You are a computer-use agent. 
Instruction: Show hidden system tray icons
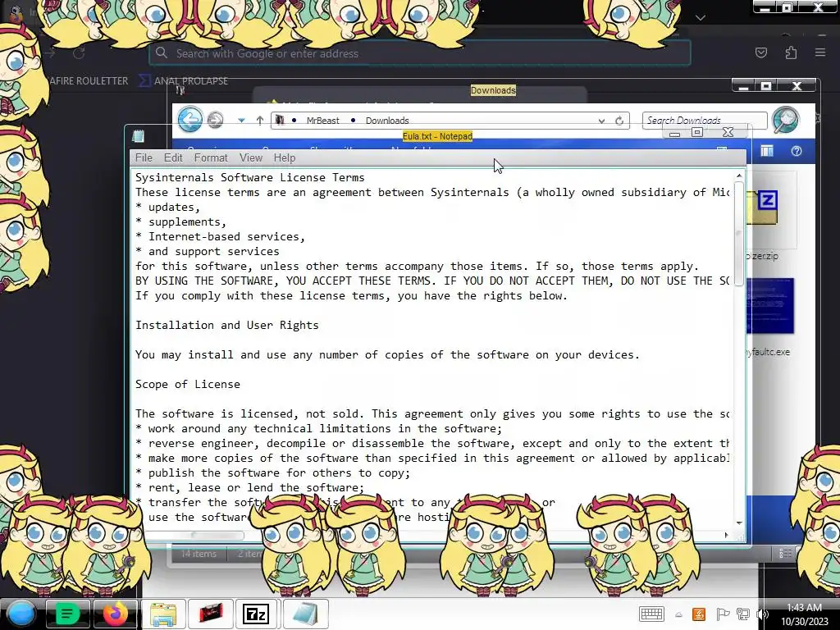click(678, 614)
